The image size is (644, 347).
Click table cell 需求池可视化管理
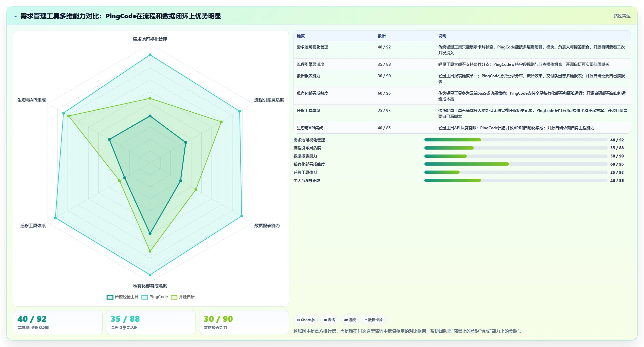tap(313, 47)
